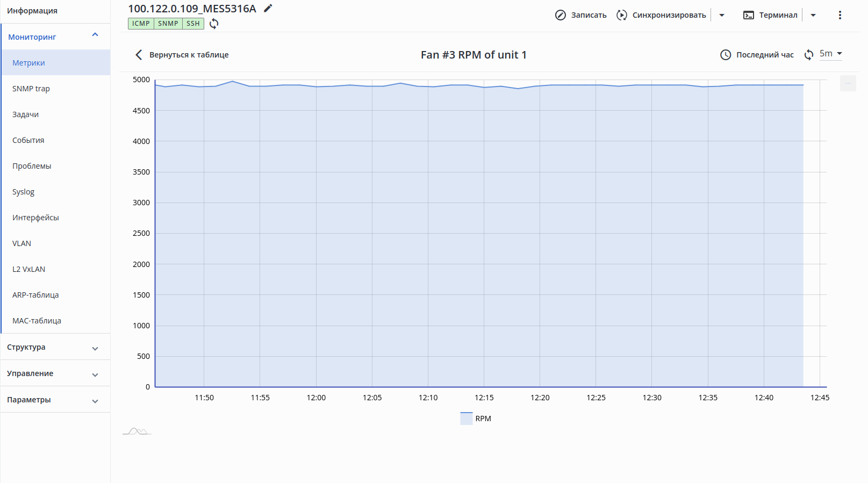Collapse the Мониторинг section
Image resolution: width=868 pixels, height=483 pixels.
pyautogui.click(x=95, y=36)
